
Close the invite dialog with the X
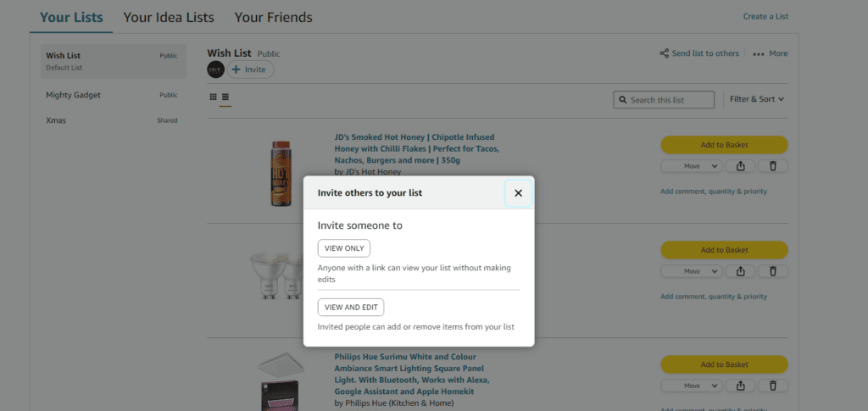tap(518, 193)
